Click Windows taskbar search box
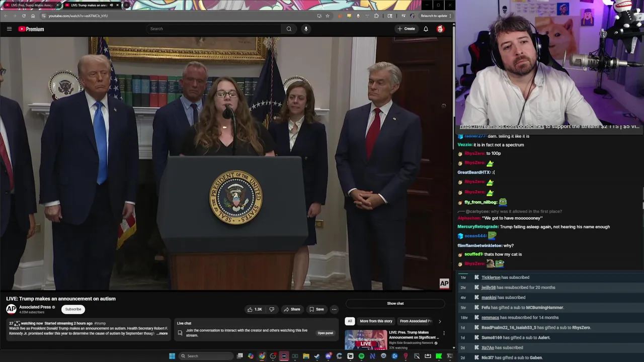644x362 pixels. click(205, 356)
